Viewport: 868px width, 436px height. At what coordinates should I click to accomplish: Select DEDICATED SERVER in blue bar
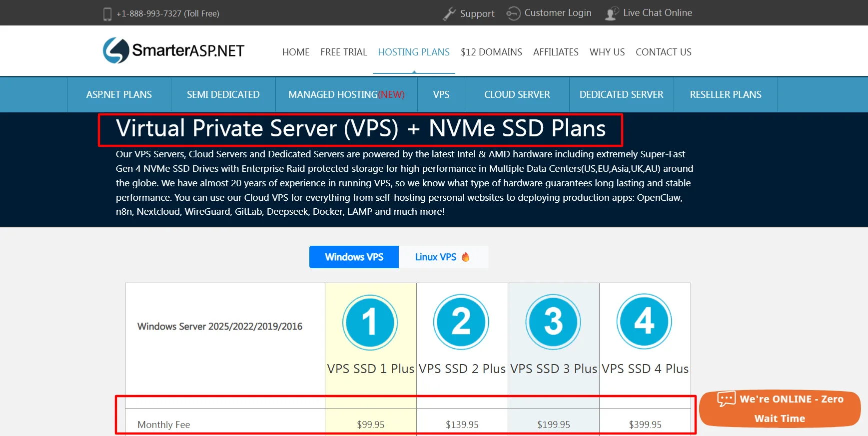pyautogui.click(x=622, y=94)
